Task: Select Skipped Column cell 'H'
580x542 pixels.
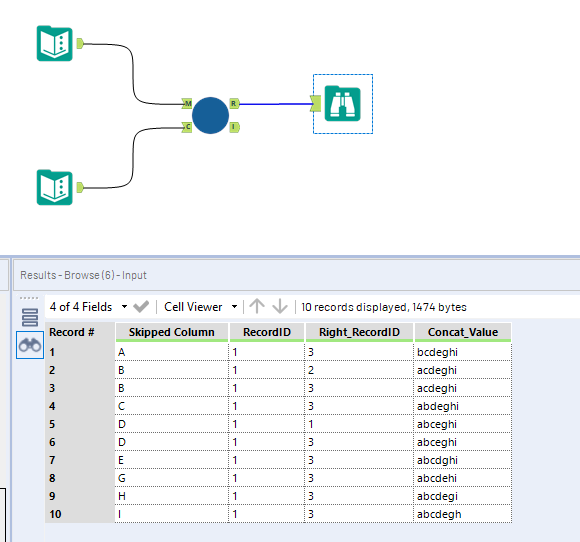Action: 172,496
